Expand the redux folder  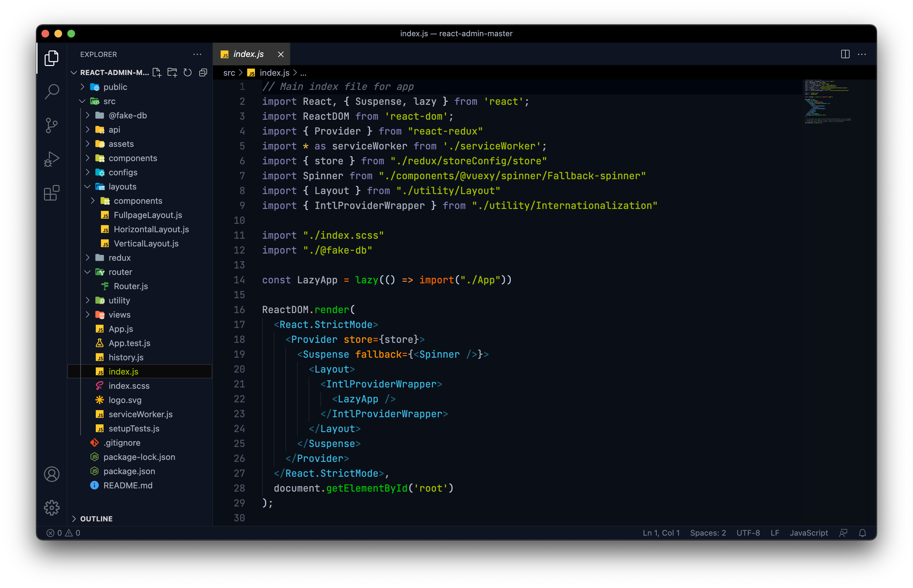pos(119,258)
